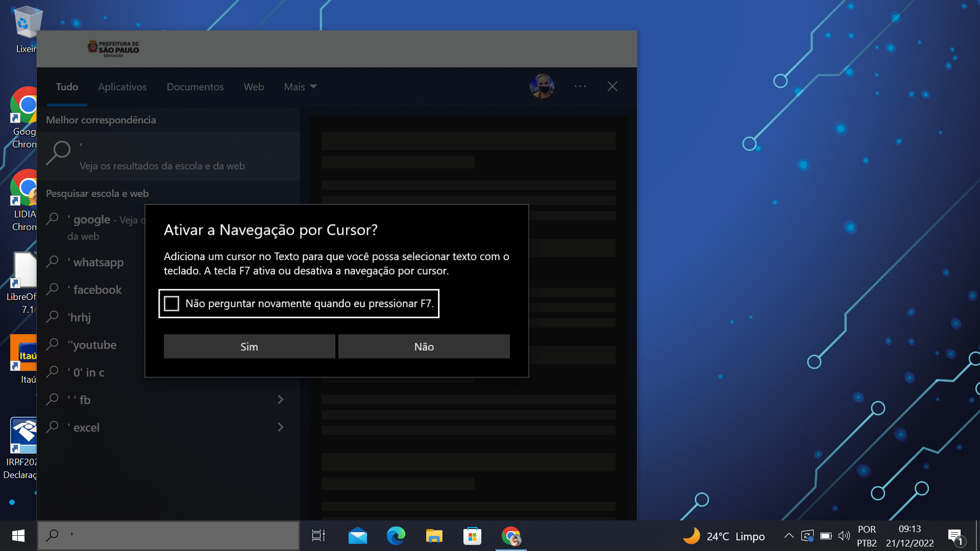Check 'Não perguntar novamente' checkbox

pyautogui.click(x=171, y=304)
